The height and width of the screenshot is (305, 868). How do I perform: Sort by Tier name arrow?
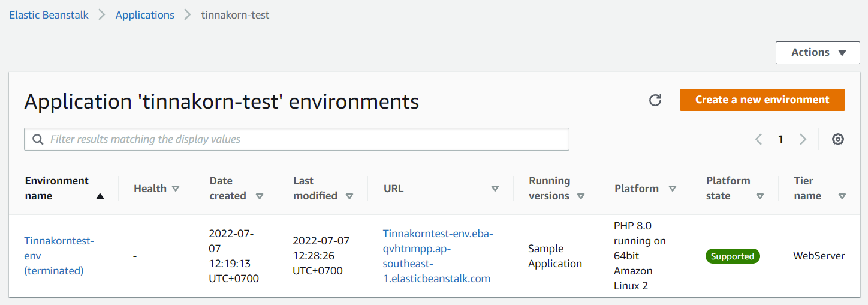tap(842, 196)
